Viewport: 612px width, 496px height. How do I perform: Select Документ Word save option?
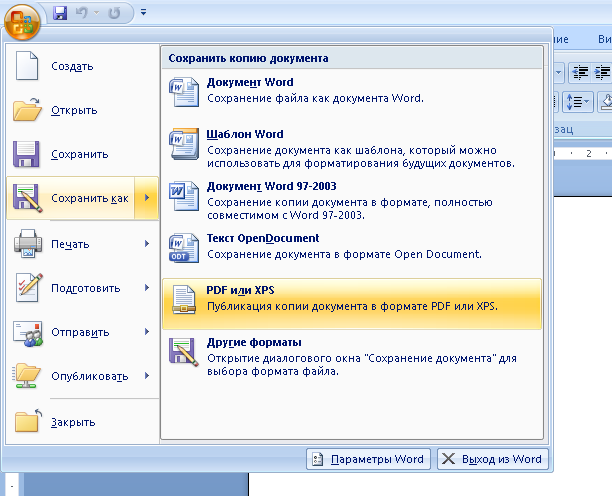pyautogui.click(x=352, y=96)
